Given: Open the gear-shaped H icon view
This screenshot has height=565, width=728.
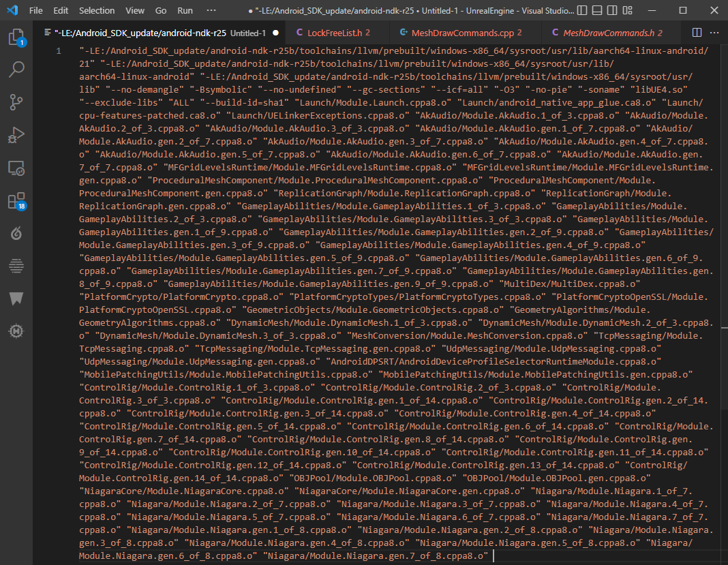Looking at the screenshot, I should (16, 331).
